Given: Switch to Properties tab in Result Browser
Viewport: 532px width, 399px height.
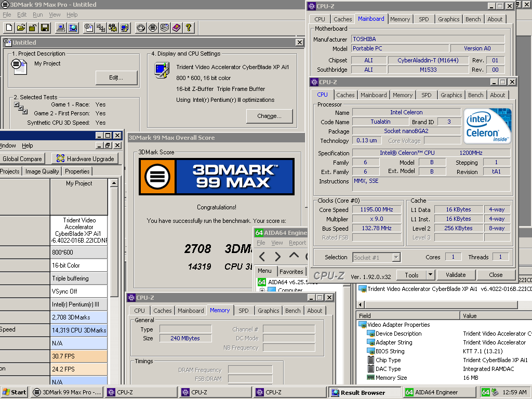Looking at the screenshot, I should coord(77,171).
